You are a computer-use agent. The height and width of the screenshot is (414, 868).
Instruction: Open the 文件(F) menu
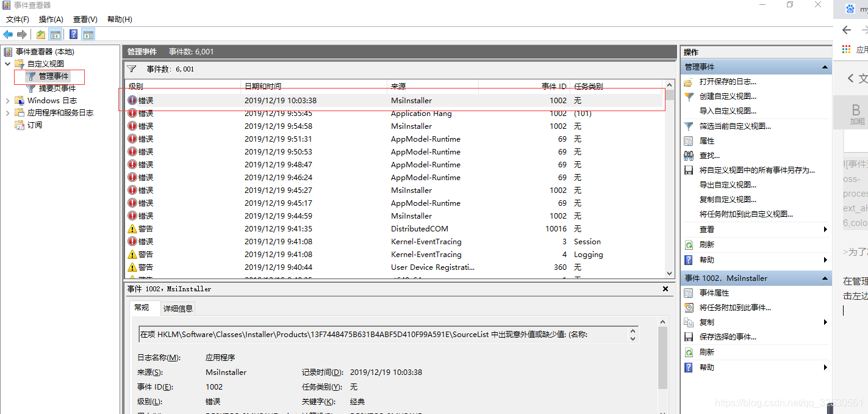[x=18, y=20]
